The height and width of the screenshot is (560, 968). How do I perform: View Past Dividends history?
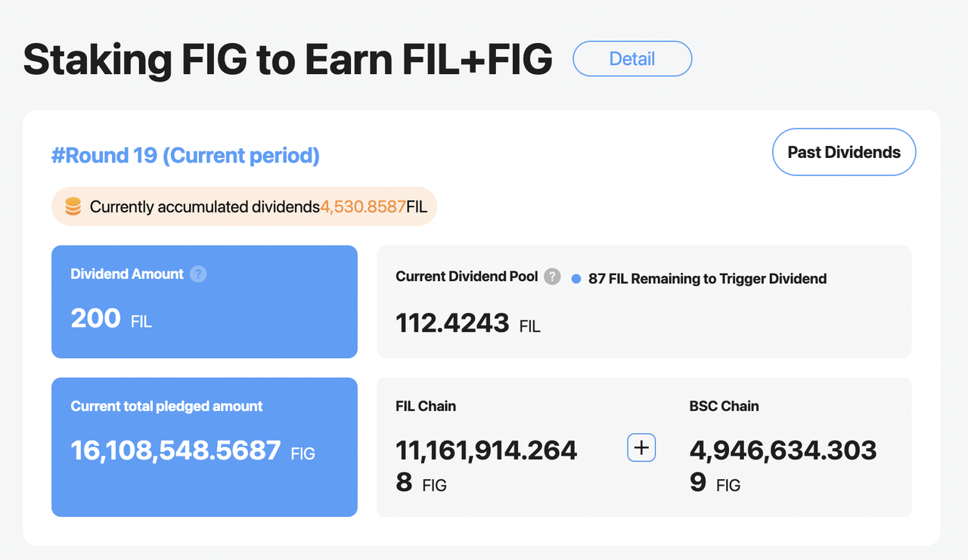pos(844,152)
